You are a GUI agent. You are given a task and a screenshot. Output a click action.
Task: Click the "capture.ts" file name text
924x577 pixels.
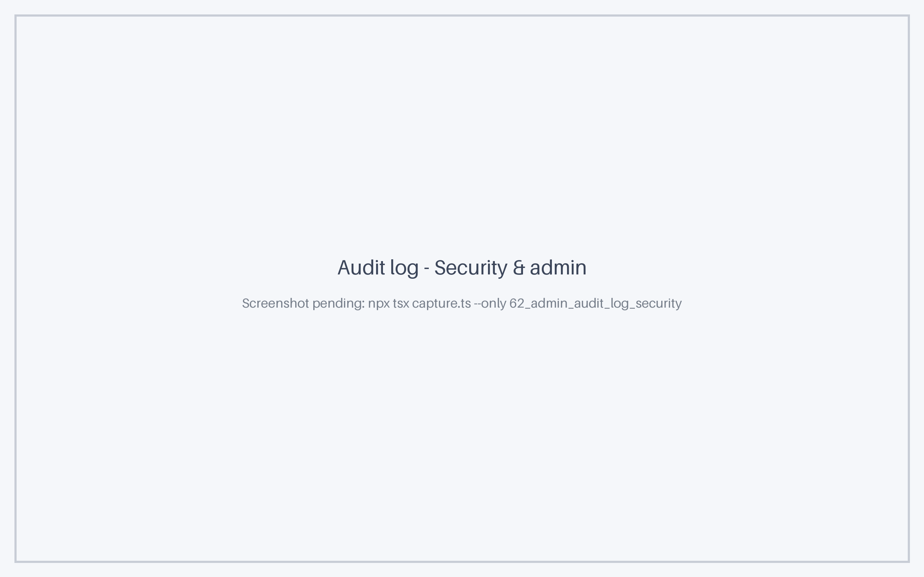click(441, 303)
